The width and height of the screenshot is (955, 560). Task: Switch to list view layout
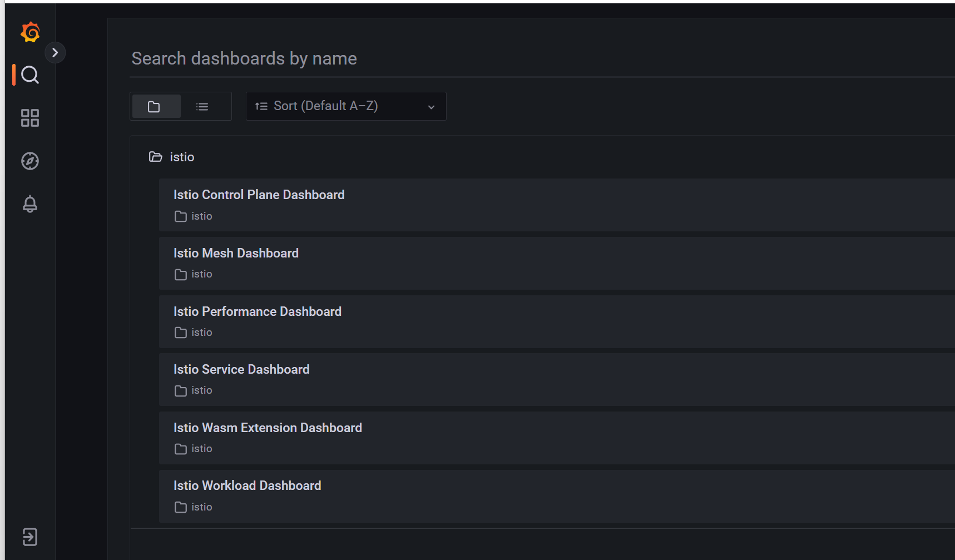coord(202,106)
